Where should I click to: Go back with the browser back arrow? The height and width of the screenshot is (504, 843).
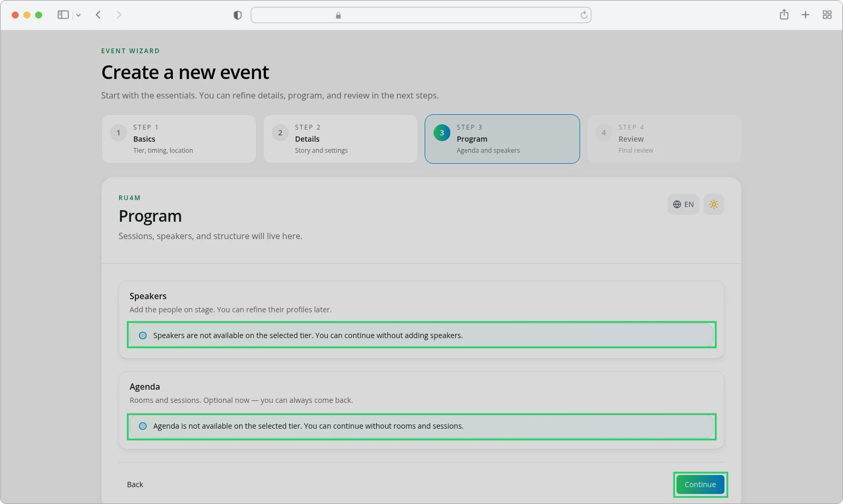pos(98,15)
